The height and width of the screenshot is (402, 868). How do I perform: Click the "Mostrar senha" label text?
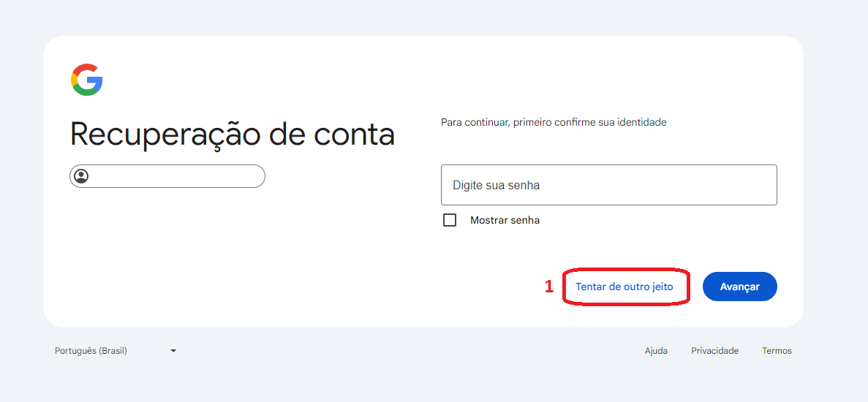click(x=505, y=220)
